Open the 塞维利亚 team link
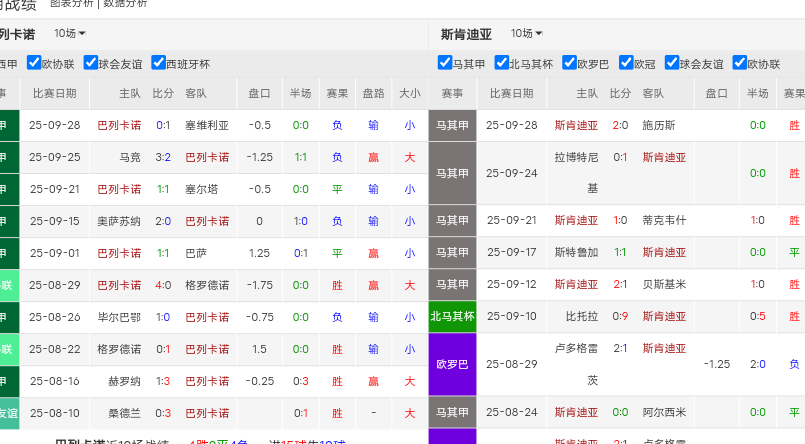The height and width of the screenshot is (444, 805). [x=206, y=126]
